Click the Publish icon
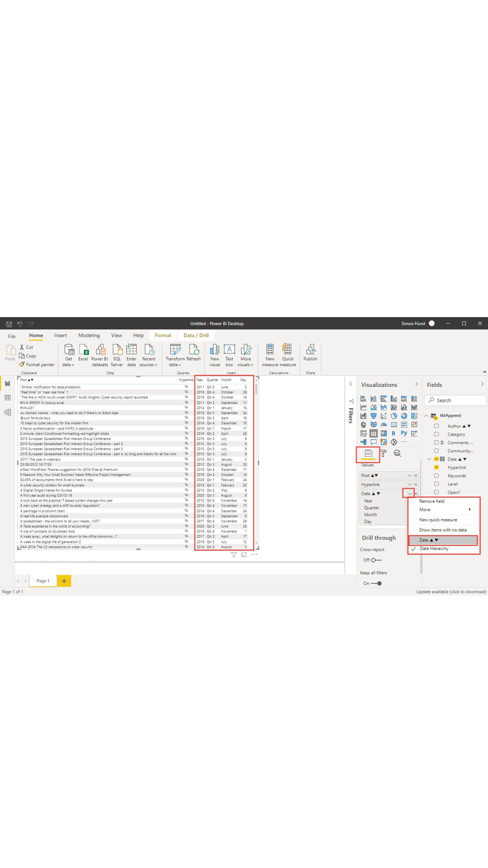Screen dimensions: 488x868 (310, 352)
